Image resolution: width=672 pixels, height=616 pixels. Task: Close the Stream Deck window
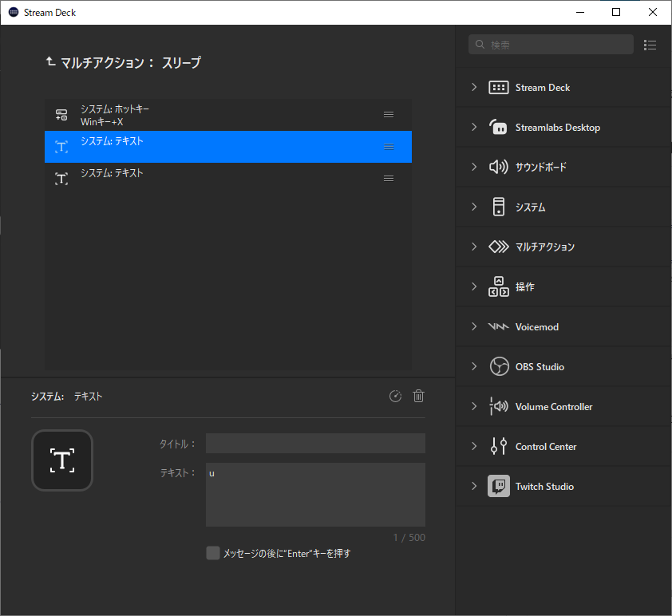[652, 12]
